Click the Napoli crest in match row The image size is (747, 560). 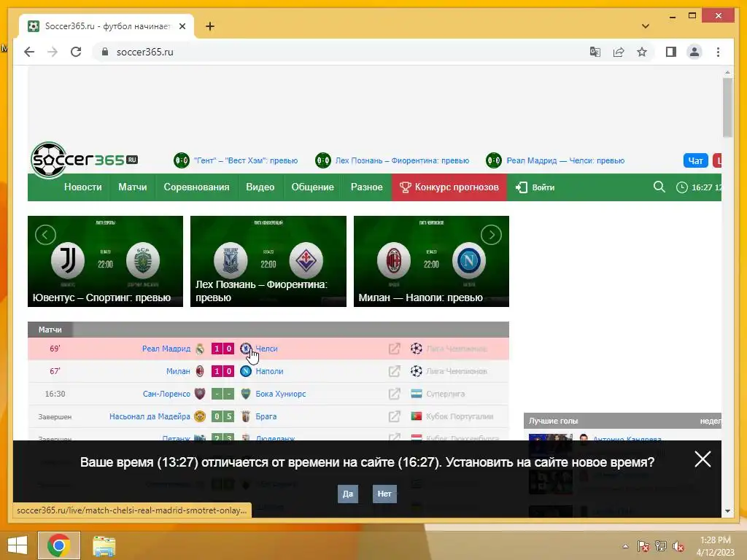pyautogui.click(x=245, y=371)
